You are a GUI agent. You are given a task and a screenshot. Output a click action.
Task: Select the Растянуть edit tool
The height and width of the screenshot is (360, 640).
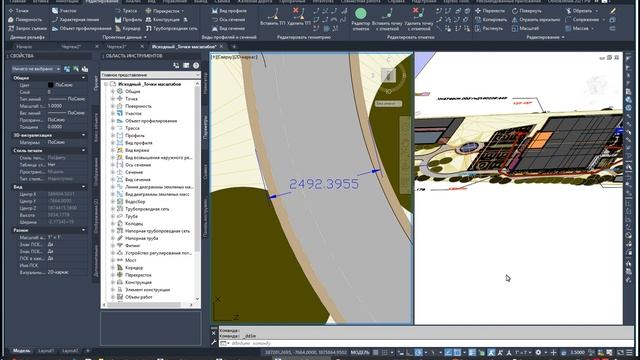click(489, 29)
